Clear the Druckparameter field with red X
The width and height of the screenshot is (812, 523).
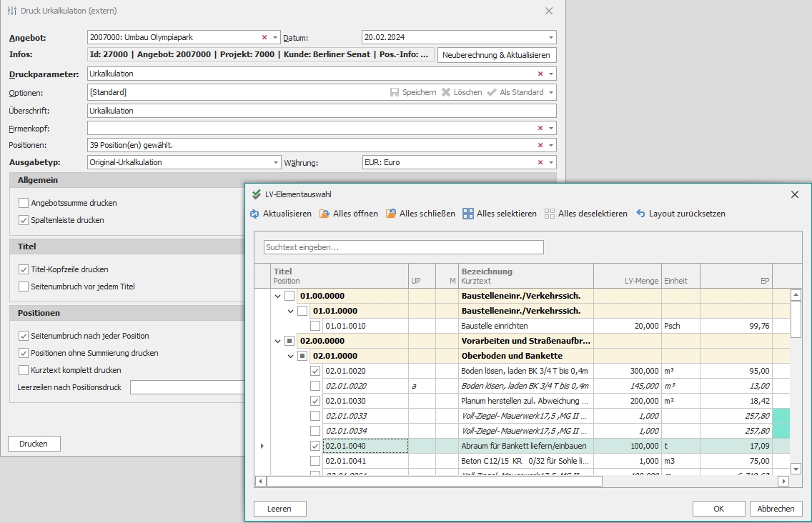pyautogui.click(x=540, y=74)
